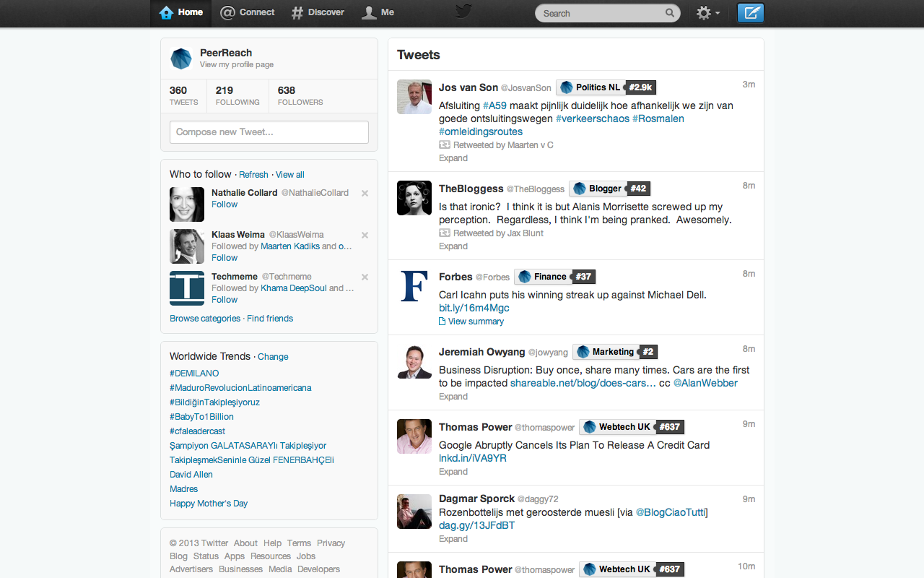This screenshot has width=924, height=578.
Task: Open the Happy Mother's Day trend
Action: tap(209, 504)
